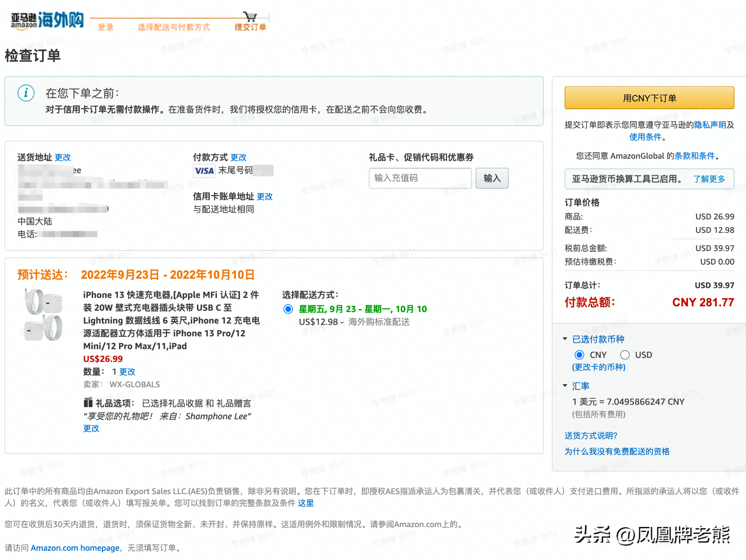Go to the 登录 step
Image resolution: width=746 pixels, height=560 pixels.
point(106,27)
